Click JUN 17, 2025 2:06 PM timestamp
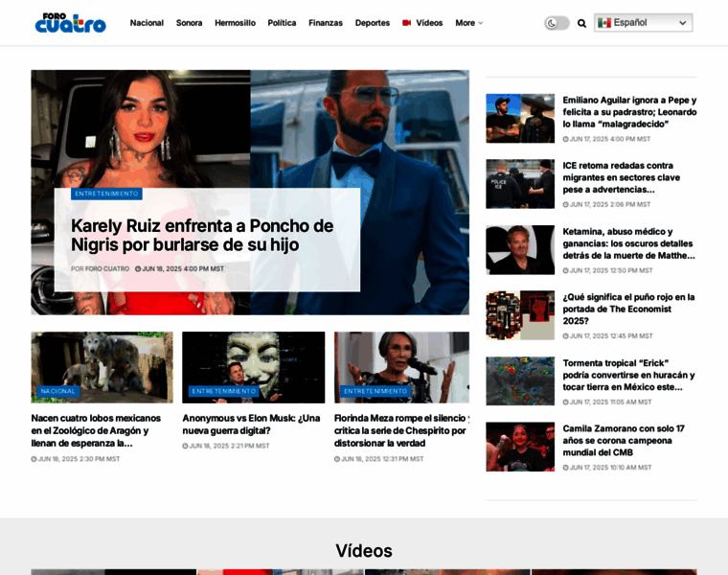This screenshot has width=728, height=575. pyautogui.click(x=606, y=204)
